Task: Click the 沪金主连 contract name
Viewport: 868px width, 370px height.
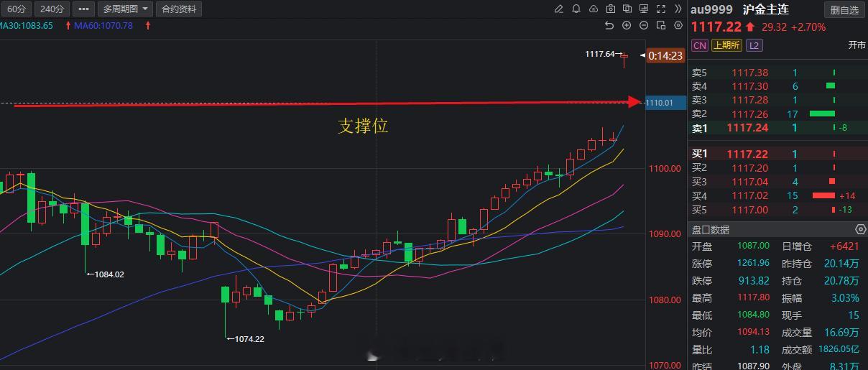Action: (x=766, y=9)
